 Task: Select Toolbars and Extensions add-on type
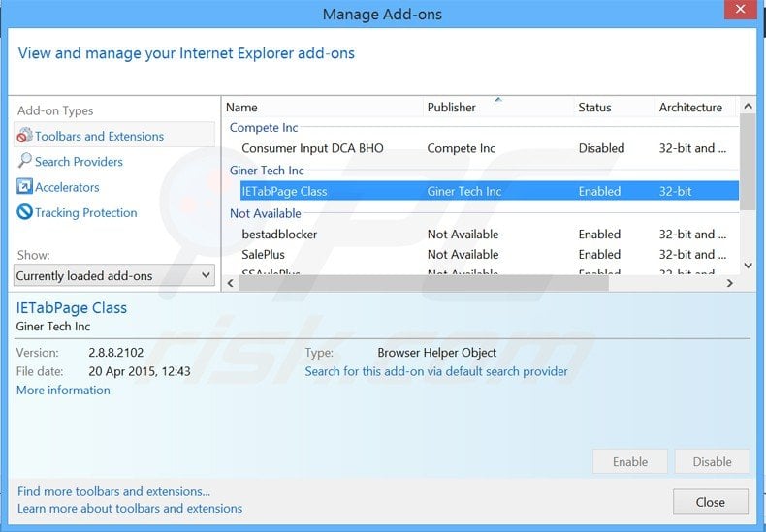tap(114, 136)
